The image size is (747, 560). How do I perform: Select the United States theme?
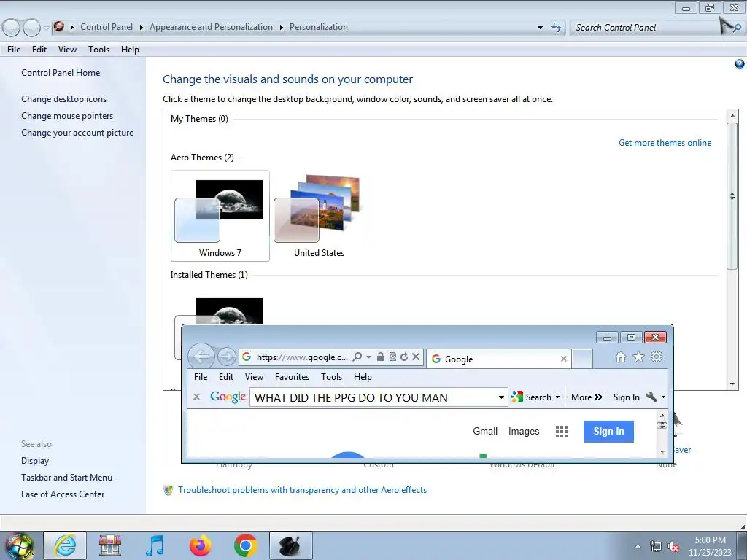point(319,216)
